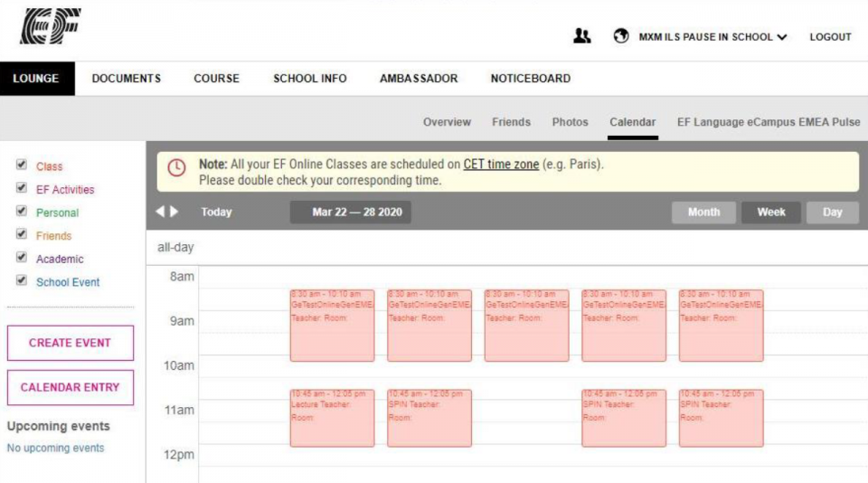
Task: Switch to the Photos tab
Action: [570, 122]
